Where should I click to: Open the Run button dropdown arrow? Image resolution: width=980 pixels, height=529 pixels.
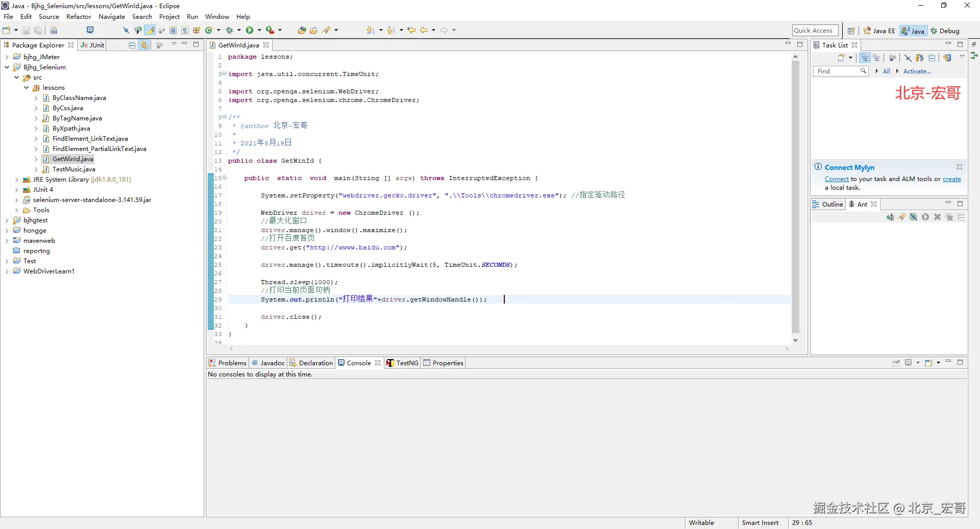point(259,31)
